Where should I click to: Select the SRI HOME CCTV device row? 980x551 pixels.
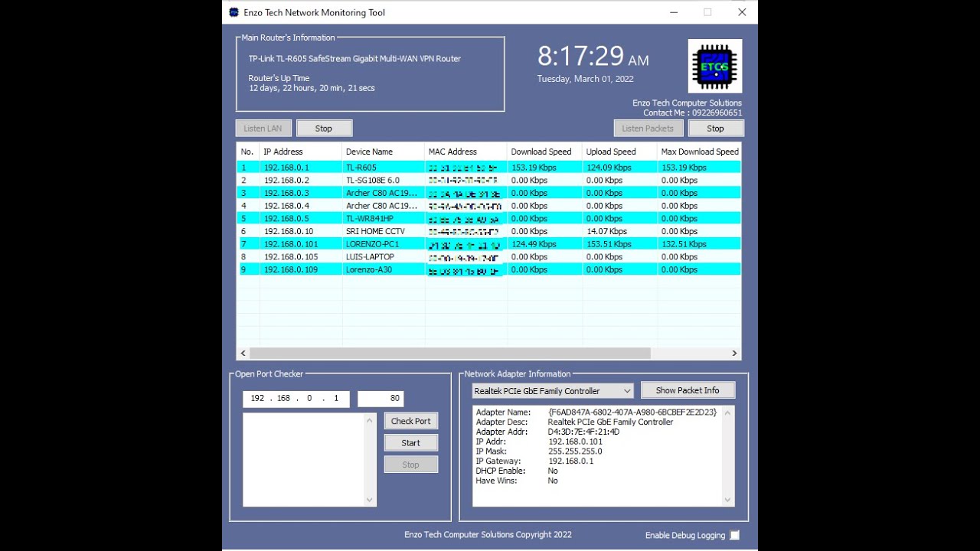[488, 231]
